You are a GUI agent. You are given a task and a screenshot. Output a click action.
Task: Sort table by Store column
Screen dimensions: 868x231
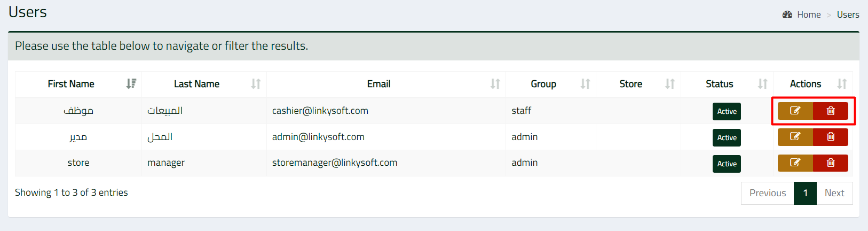tap(638, 84)
